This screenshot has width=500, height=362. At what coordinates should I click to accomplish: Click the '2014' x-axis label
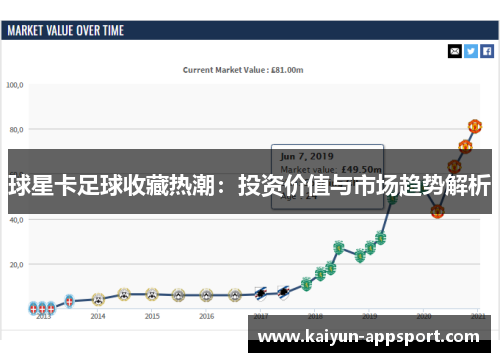pos(98,316)
